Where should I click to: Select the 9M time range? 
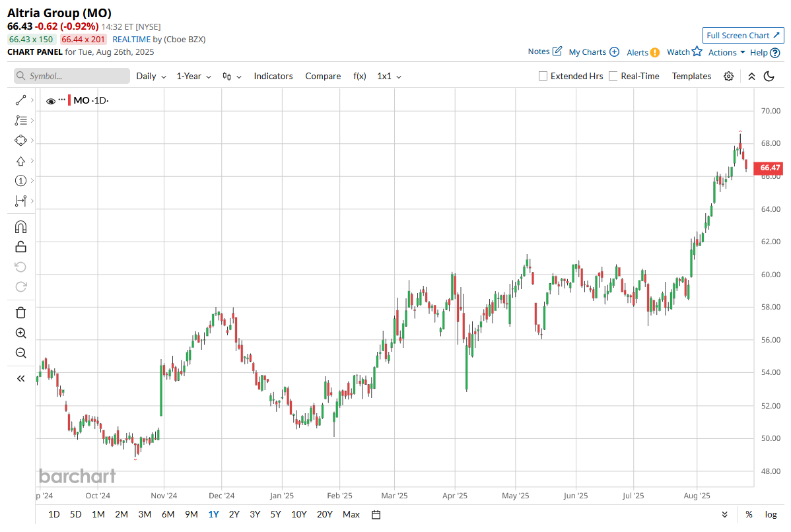click(191, 514)
